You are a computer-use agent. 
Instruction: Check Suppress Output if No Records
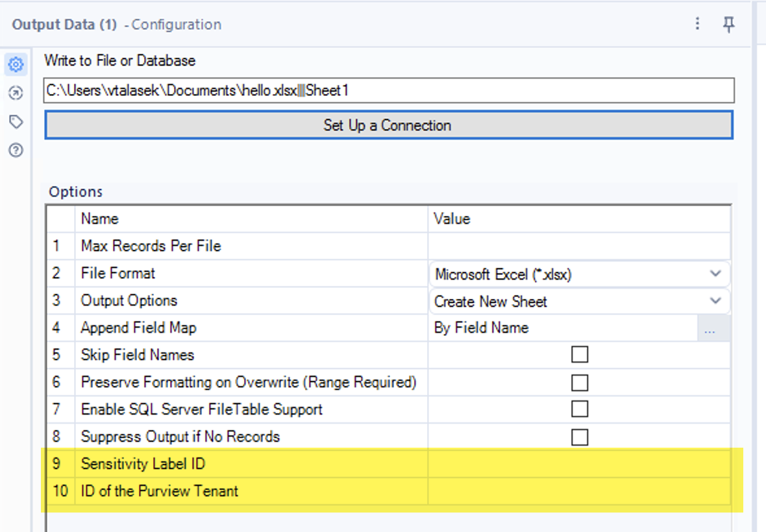click(x=579, y=437)
